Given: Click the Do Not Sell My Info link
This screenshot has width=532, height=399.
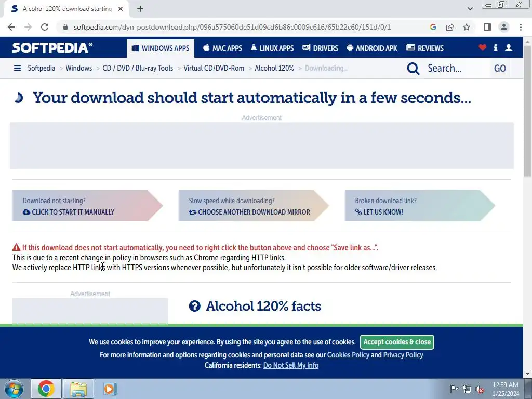Looking at the screenshot, I should 291,365.
